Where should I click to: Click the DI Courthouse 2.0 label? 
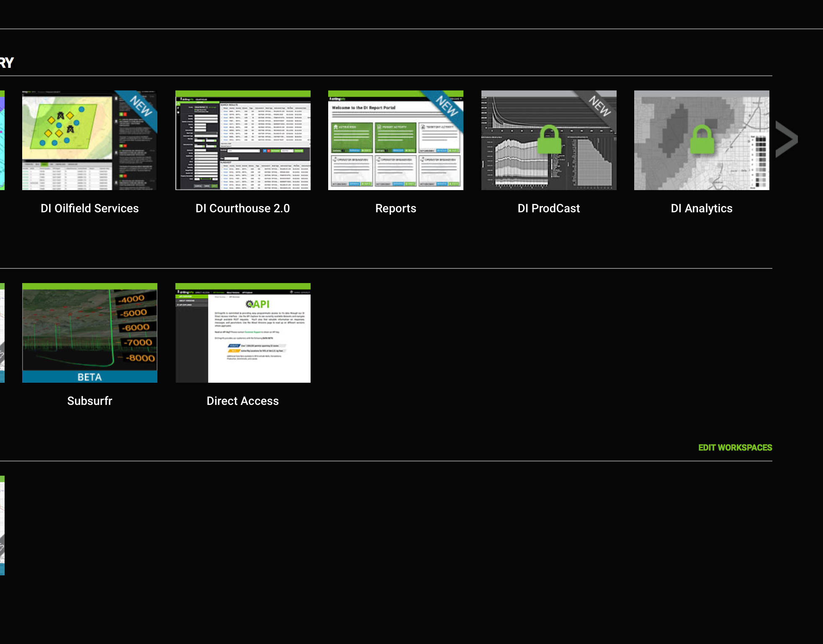tap(243, 208)
